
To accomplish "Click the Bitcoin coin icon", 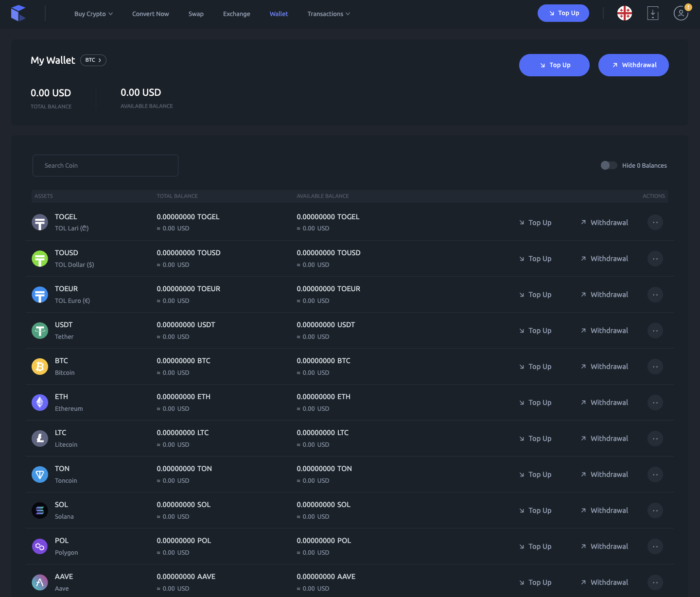I will tap(40, 367).
